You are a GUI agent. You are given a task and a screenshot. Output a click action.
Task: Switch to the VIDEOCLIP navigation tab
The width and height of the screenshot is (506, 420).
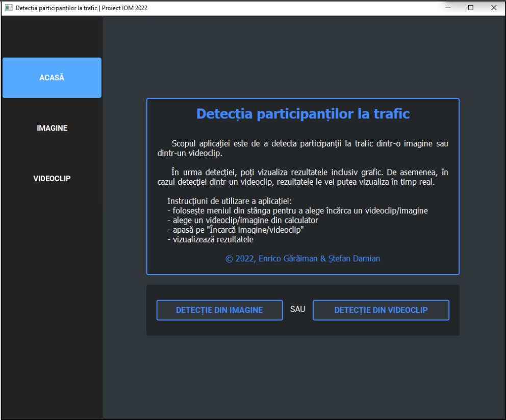[x=51, y=178]
